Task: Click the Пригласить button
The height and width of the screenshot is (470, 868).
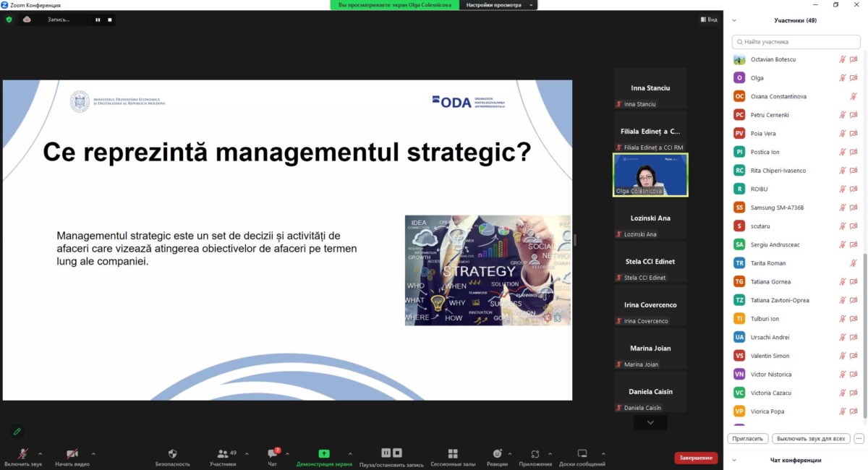Action: (748, 438)
